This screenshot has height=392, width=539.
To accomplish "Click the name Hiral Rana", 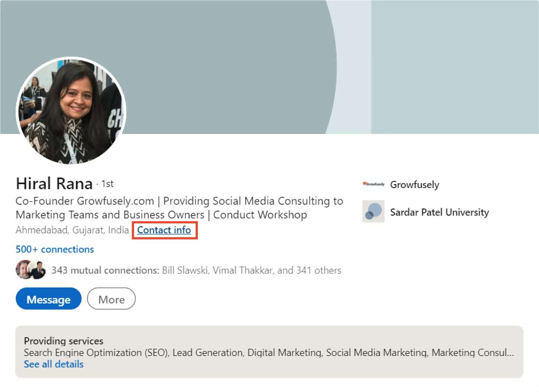I will point(53,183).
